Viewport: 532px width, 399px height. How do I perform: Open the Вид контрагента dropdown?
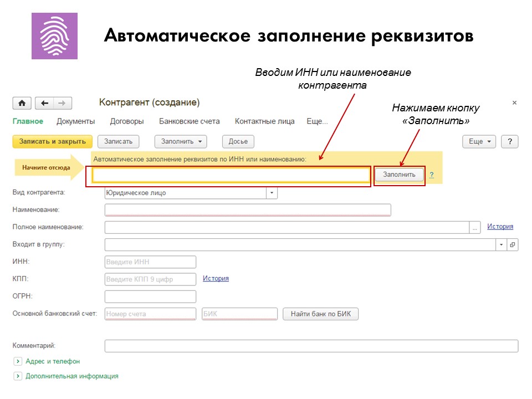pos(272,193)
